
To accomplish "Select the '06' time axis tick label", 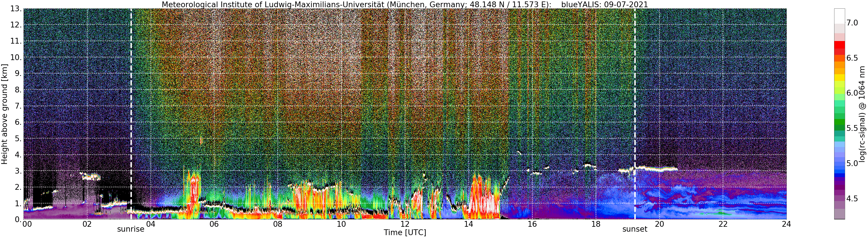I will click(214, 224).
